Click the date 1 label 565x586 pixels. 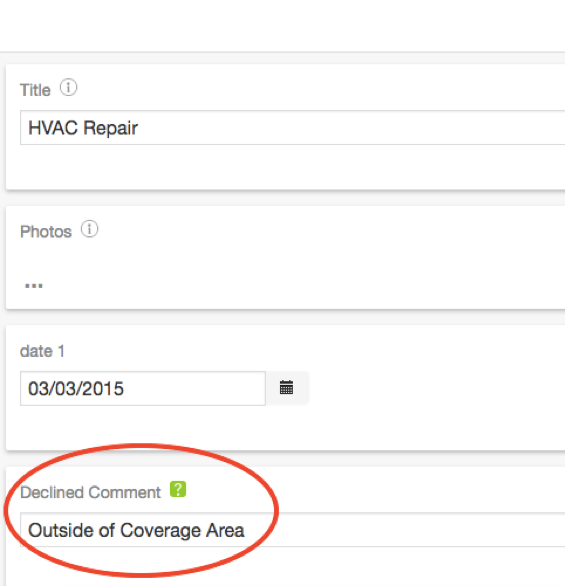(x=42, y=351)
